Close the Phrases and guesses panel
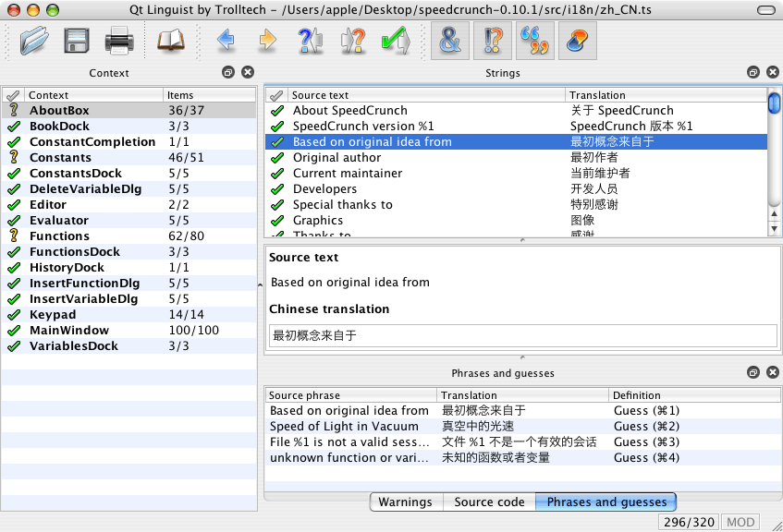This screenshot has height=532, width=783. [773, 372]
